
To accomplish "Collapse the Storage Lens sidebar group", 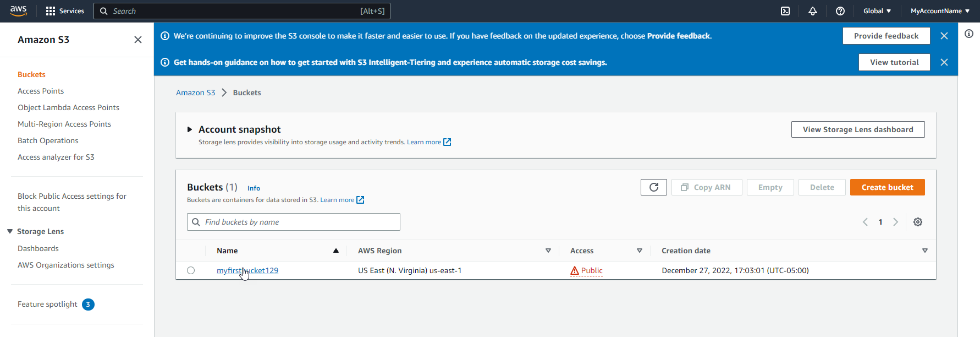I will pos(10,231).
